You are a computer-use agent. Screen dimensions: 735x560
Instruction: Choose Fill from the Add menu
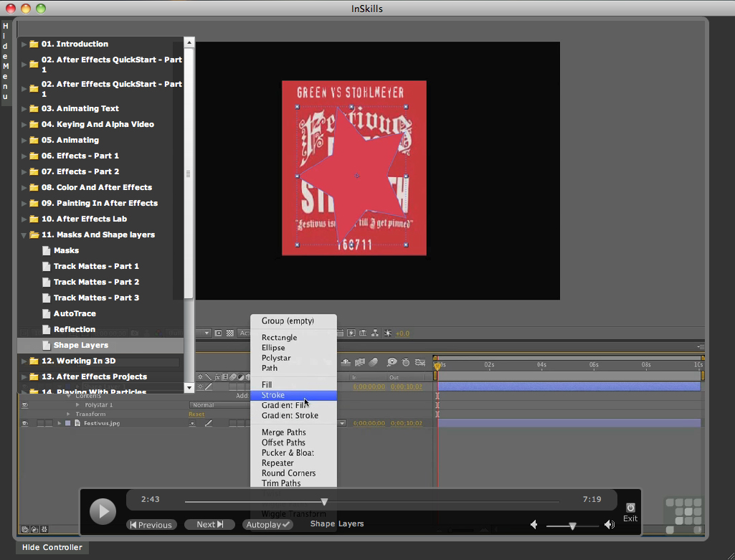point(293,385)
